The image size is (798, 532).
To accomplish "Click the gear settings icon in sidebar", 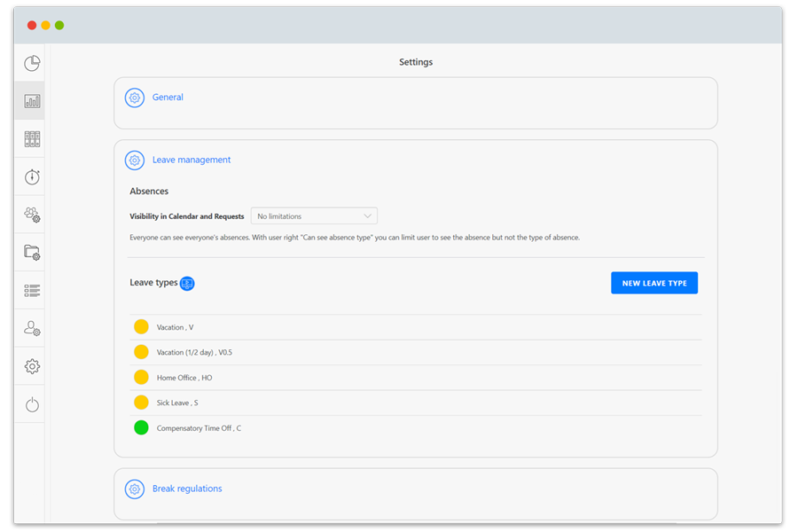I will (x=32, y=366).
